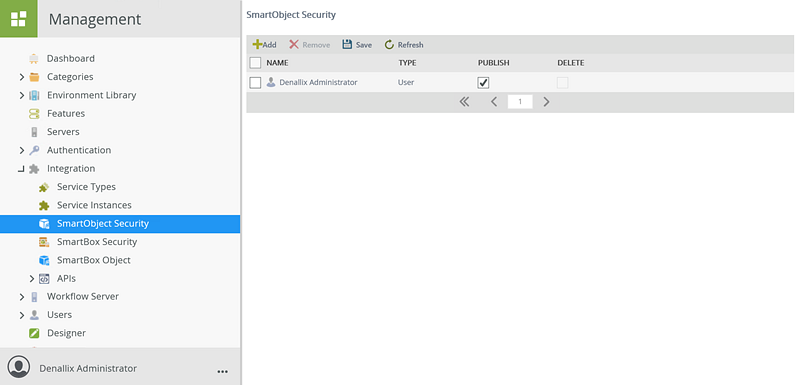Open Service Types under Integration
The height and width of the screenshot is (385, 800).
86,187
